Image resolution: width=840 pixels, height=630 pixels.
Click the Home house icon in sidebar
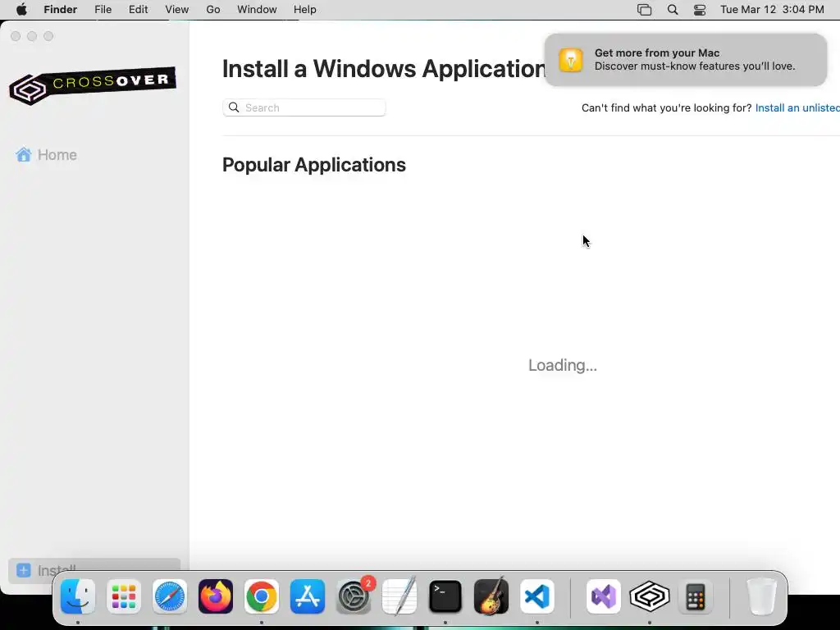coord(24,155)
